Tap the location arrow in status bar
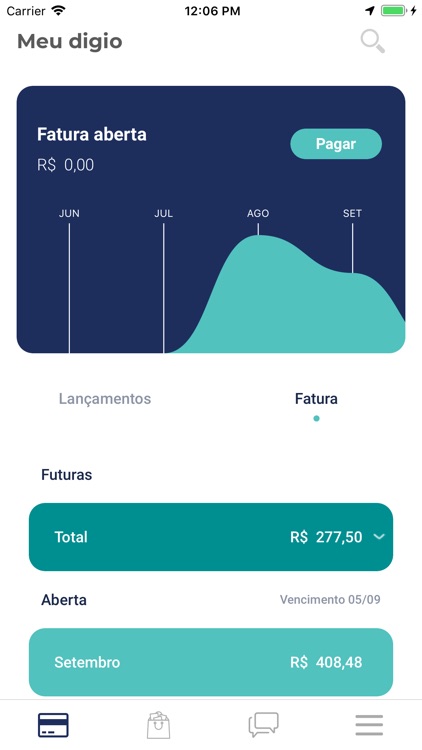This screenshot has height=750, width=422. pos(370,11)
